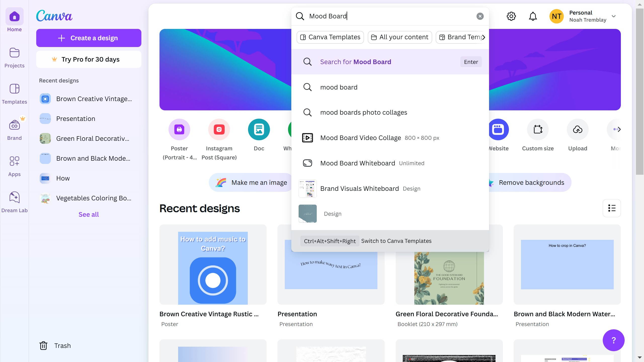Click the Upload cloud icon
This screenshot has width=644, height=362.
[577, 129]
